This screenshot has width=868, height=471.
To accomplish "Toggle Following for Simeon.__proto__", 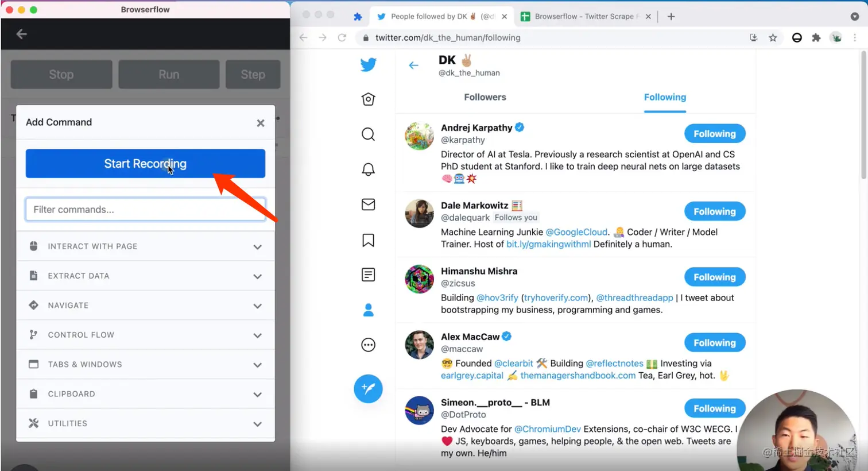I will click(x=715, y=408).
